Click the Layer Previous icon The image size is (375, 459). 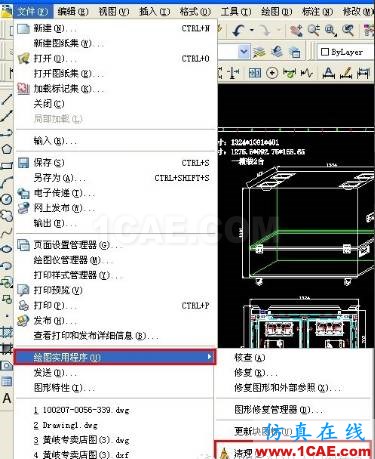point(277,52)
